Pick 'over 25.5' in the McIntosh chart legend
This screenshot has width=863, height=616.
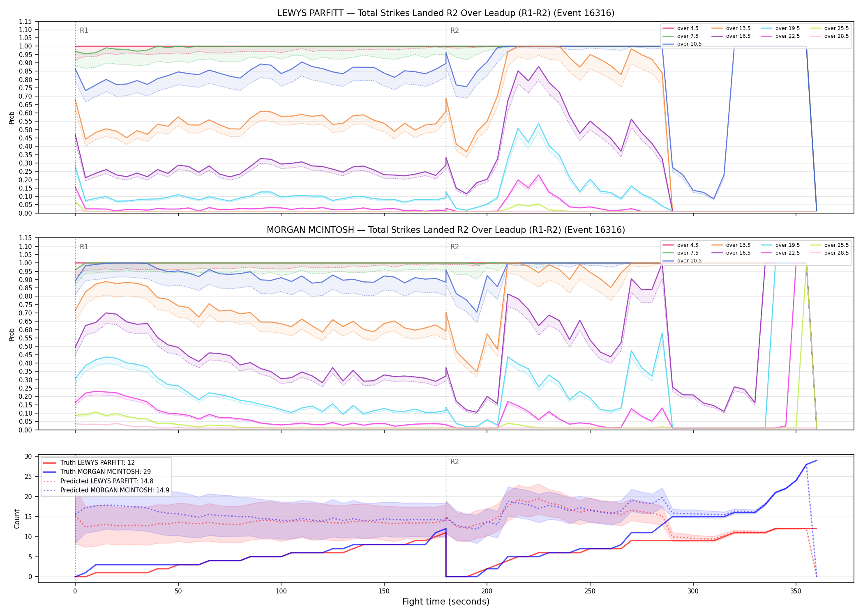coord(829,245)
